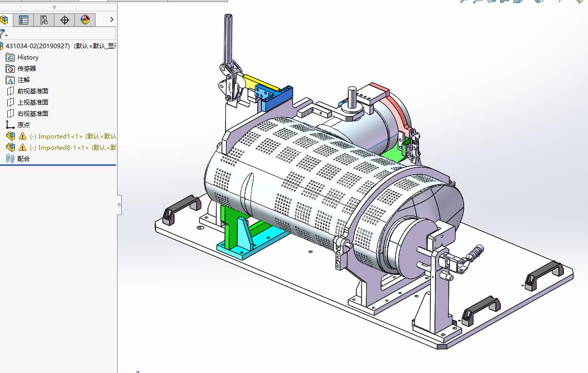Open the DisplayManager color ball tab

tap(85, 20)
